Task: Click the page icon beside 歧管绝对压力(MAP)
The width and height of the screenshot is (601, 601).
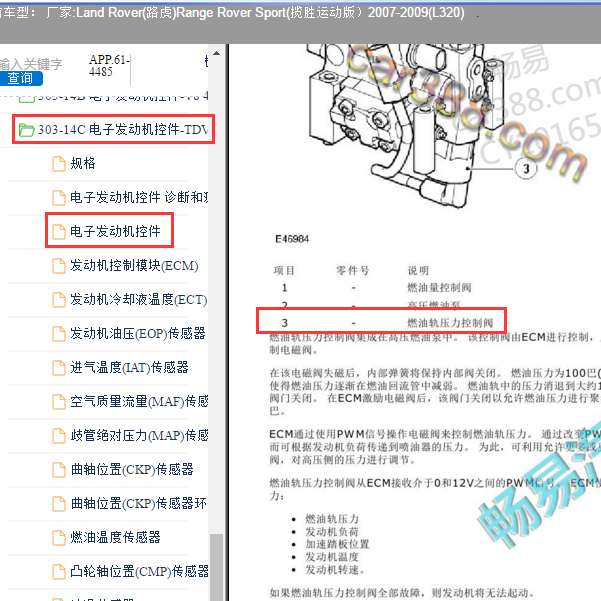Action: (59, 436)
